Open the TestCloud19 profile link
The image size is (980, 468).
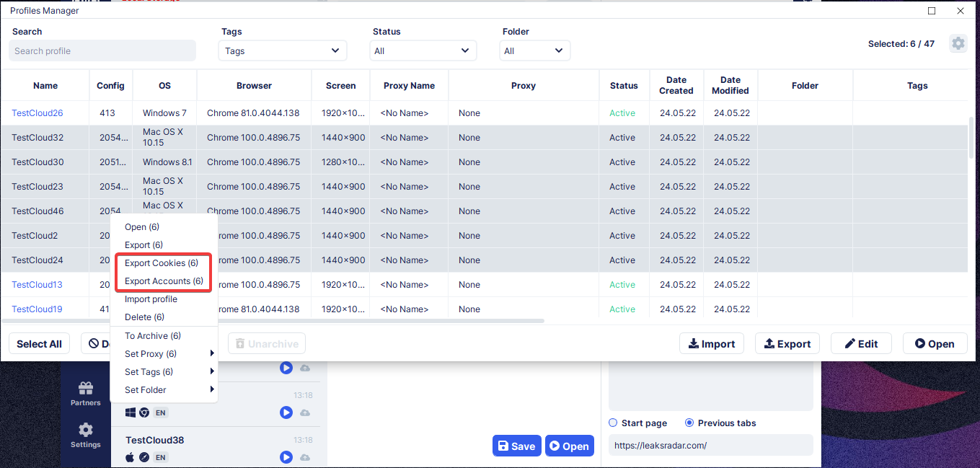pos(37,309)
